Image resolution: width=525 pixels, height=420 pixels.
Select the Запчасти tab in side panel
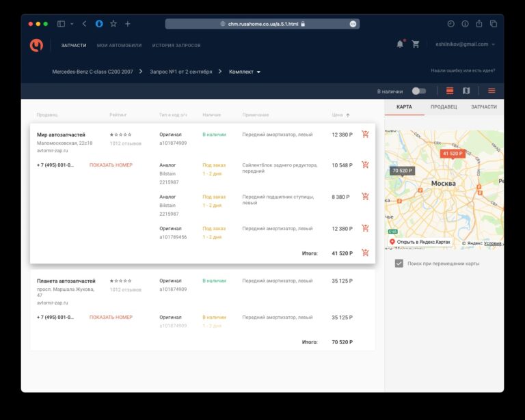(x=484, y=107)
